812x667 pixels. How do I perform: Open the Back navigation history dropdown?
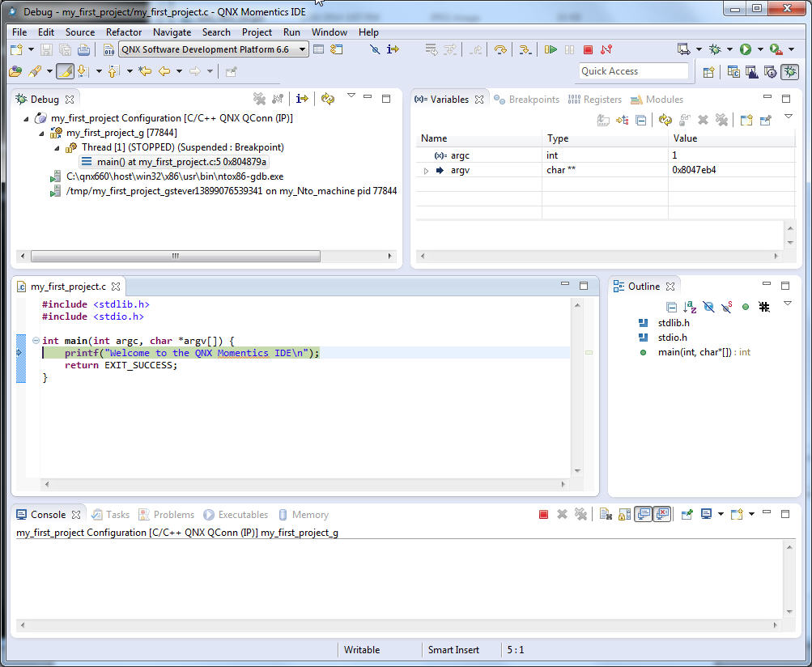pos(179,71)
